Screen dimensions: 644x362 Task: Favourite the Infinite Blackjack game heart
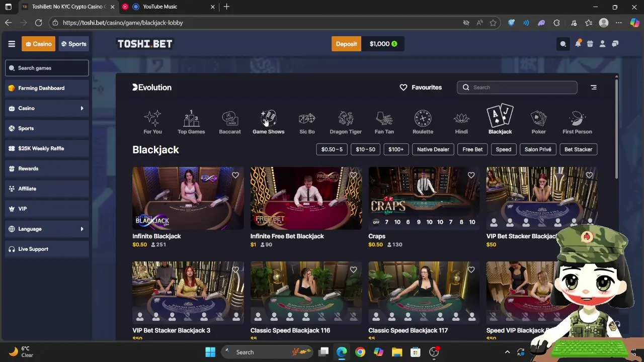pos(235,175)
